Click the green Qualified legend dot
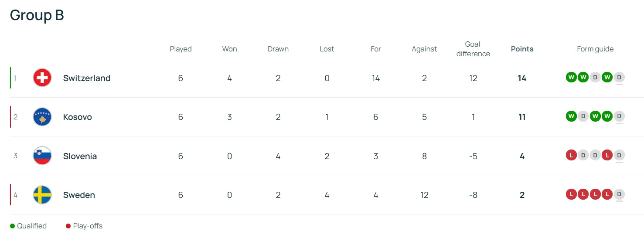 click(13, 226)
